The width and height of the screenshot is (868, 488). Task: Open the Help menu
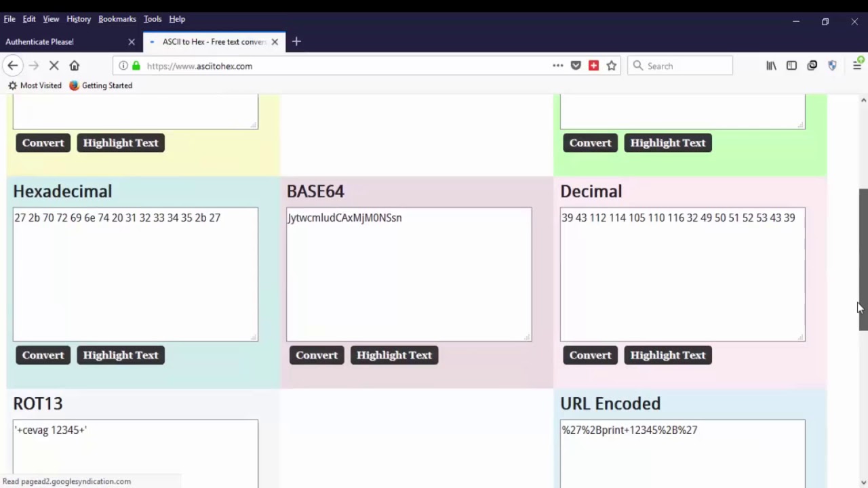(x=177, y=19)
